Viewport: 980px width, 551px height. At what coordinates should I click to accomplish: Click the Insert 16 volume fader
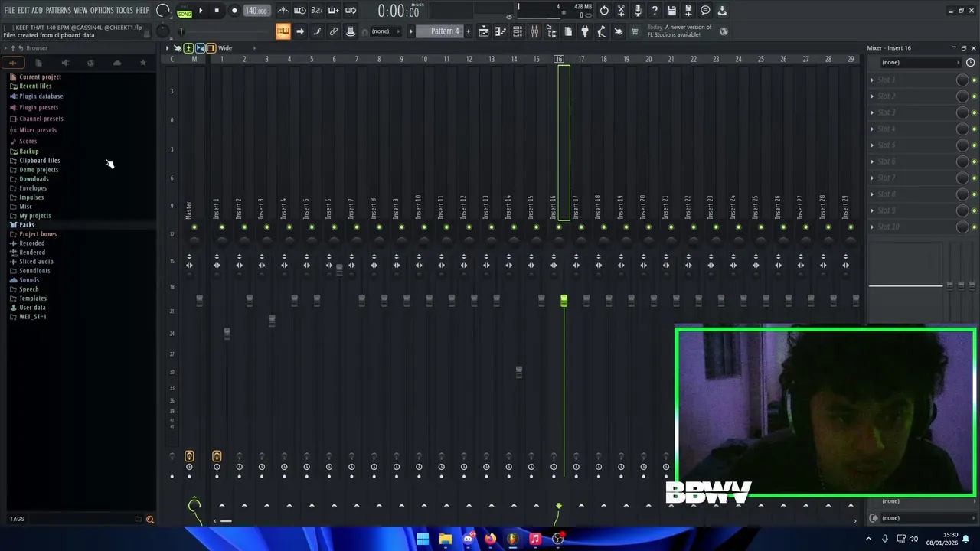click(x=564, y=301)
